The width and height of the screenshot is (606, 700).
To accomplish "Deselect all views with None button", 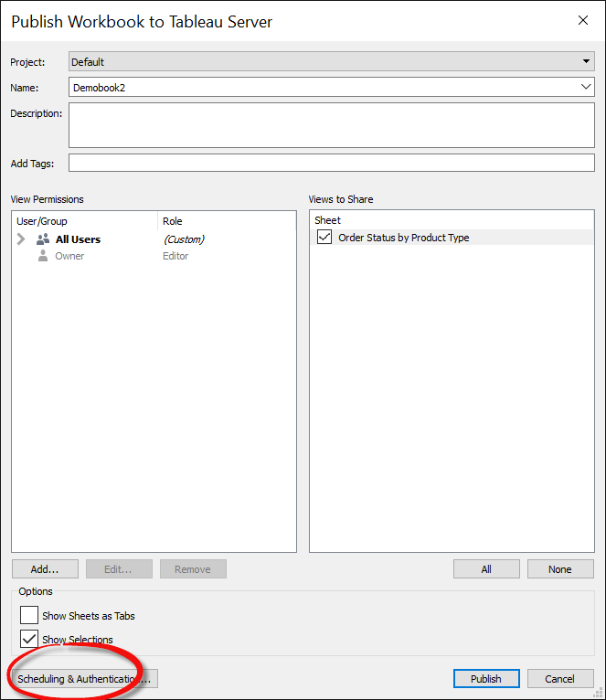I will (560, 569).
